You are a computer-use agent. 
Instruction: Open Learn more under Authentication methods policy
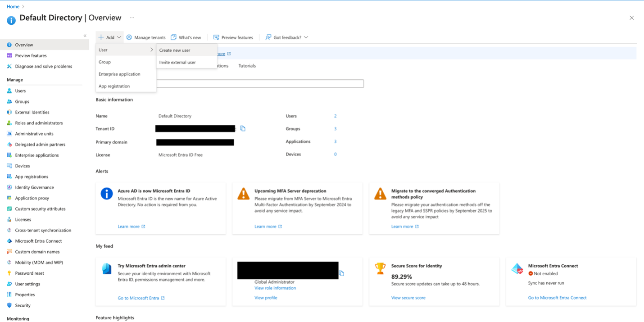[405, 227]
